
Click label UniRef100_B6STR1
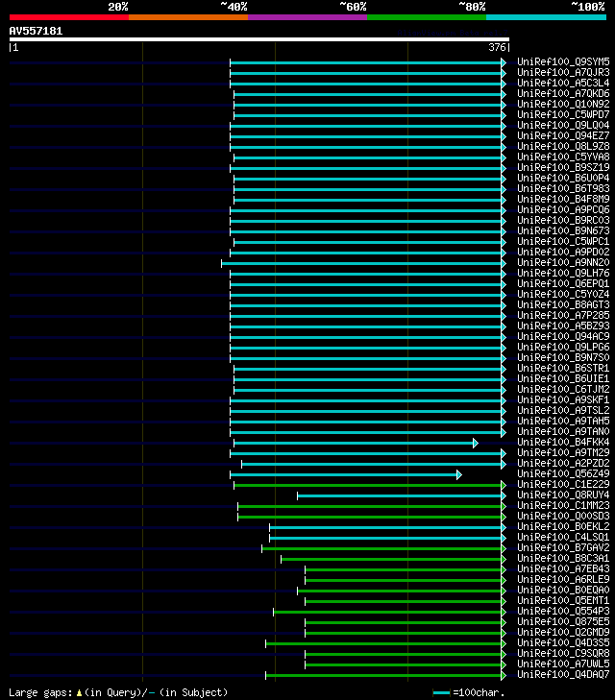click(x=563, y=369)
